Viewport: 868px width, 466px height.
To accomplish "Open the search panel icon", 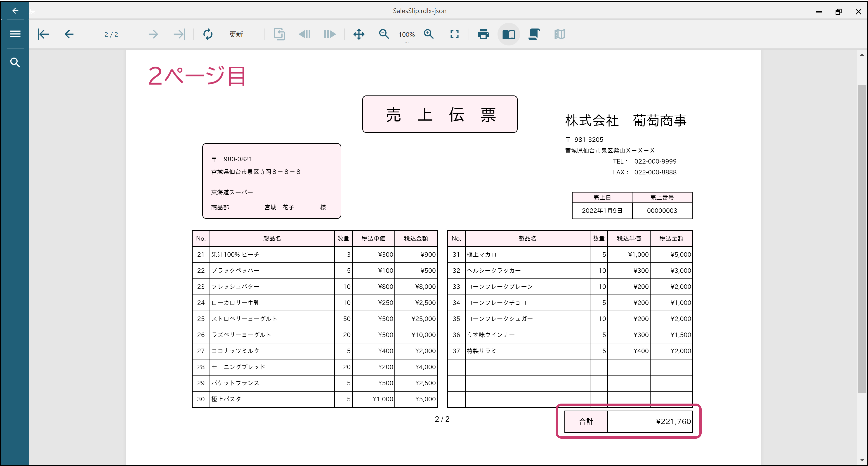I will pos(15,62).
